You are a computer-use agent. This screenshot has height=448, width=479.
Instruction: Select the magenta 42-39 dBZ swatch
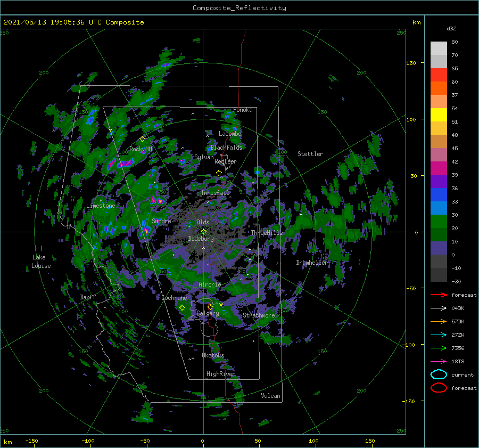(x=439, y=168)
